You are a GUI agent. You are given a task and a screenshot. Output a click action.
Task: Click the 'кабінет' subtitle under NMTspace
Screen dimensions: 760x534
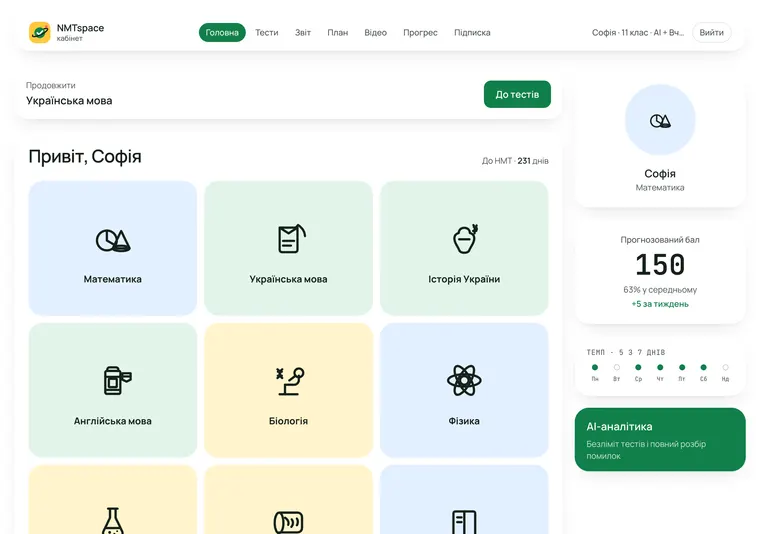point(70,38)
